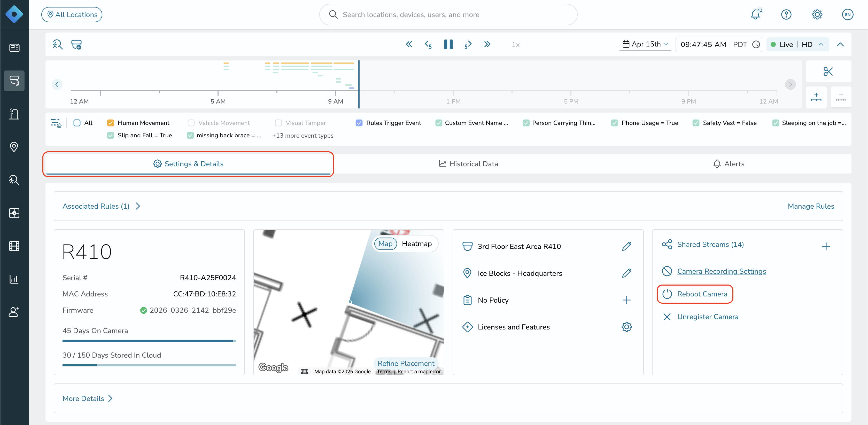Click the scissors clip tool icon
This screenshot has height=425, width=868.
pos(828,72)
